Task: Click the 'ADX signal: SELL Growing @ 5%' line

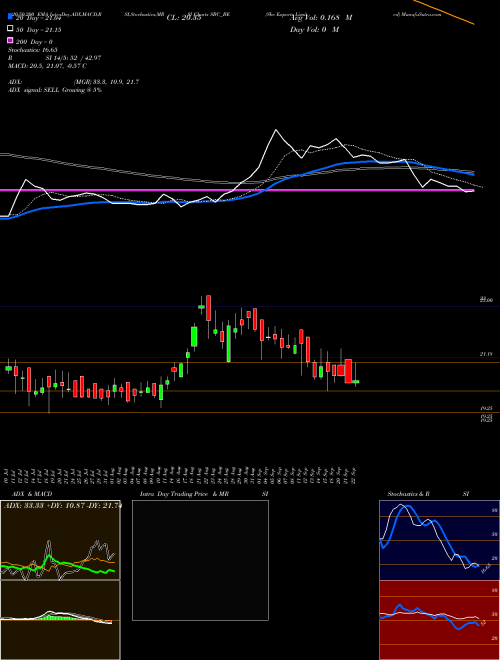Action: pos(55,90)
